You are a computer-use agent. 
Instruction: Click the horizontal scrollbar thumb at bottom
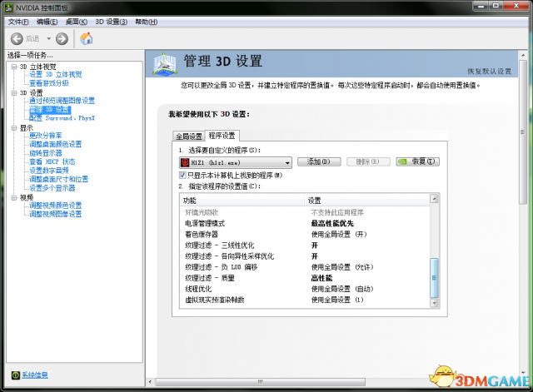(261, 382)
